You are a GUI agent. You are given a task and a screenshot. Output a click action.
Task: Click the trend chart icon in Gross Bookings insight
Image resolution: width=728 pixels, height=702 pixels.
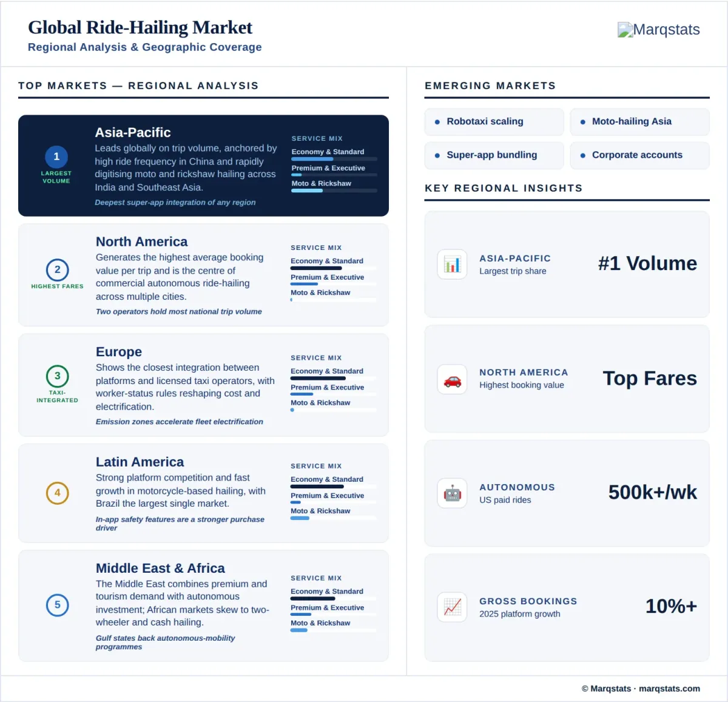tap(452, 607)
